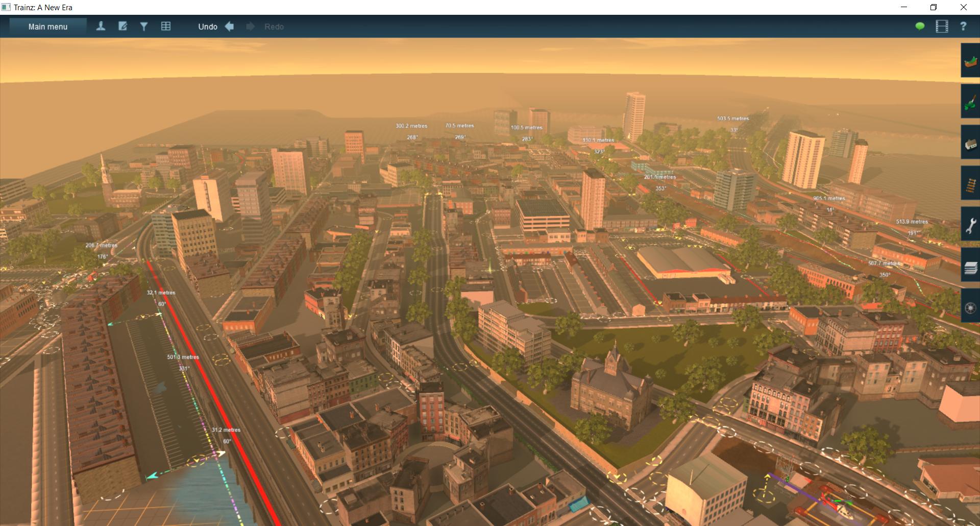The height and width of the screenshot is (526, 980).
Task: Click the user profile silhouette icon
Action: 101,27
